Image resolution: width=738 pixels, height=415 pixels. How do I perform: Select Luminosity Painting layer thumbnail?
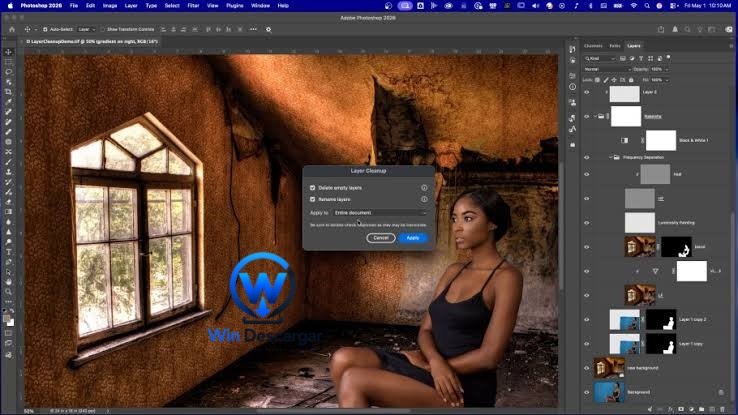pos(640,223)
